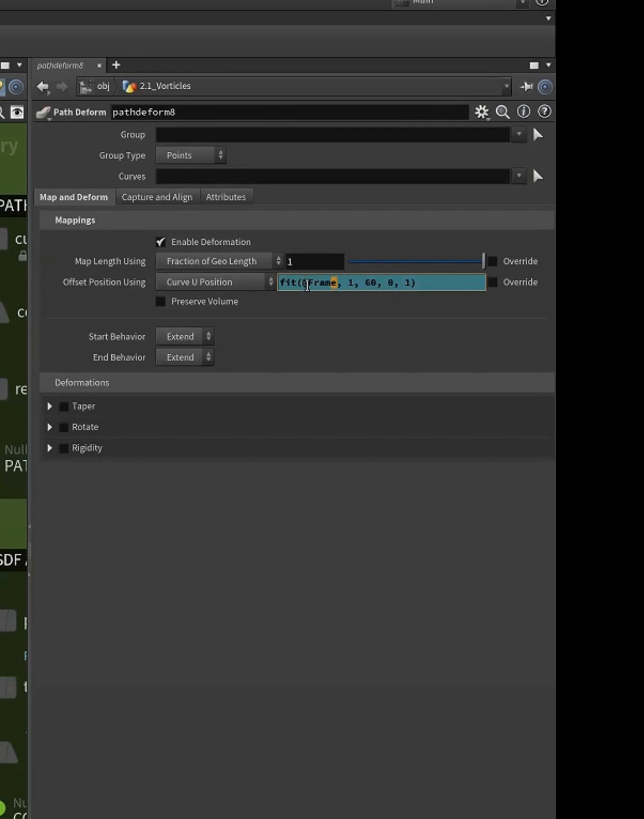Open the network path history dropdown
The image size is (644, 819).
(x=506, y=86)
